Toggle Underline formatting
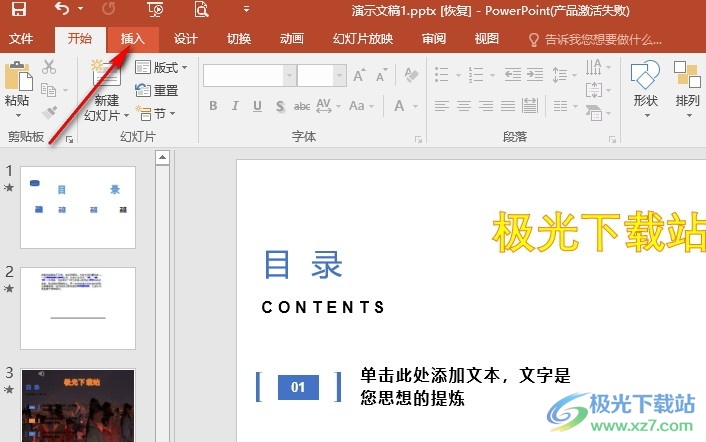 (257, 106)
